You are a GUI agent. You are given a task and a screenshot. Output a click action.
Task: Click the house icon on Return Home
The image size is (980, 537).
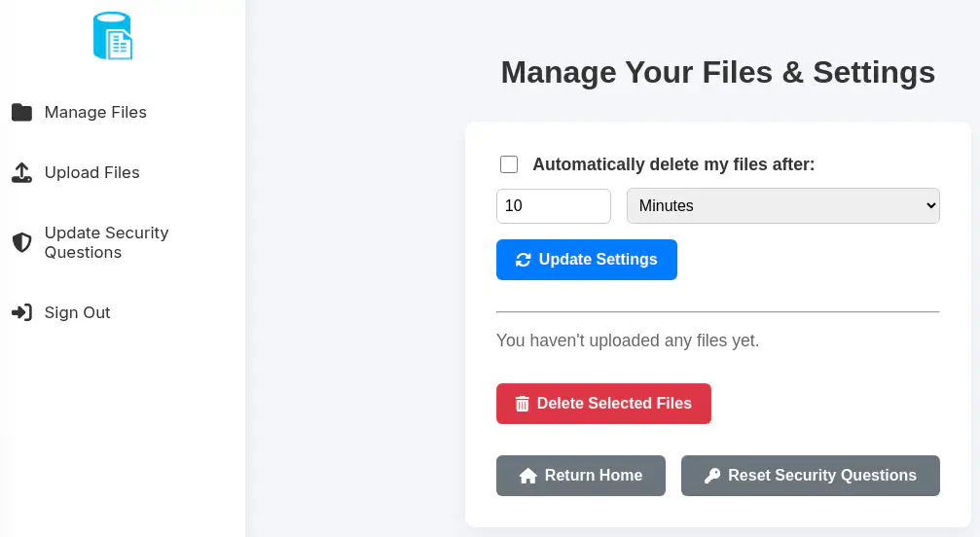coord(528,476)
